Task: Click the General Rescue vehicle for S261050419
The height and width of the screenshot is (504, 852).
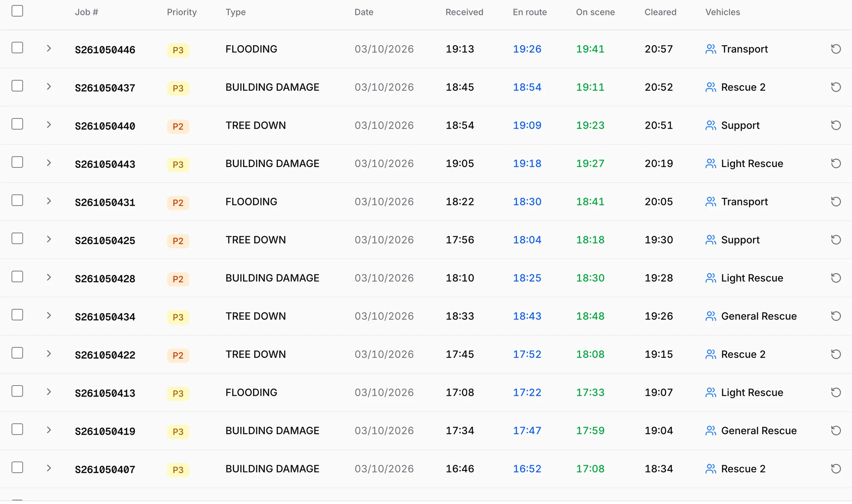Action: click(x=759, y=431)
